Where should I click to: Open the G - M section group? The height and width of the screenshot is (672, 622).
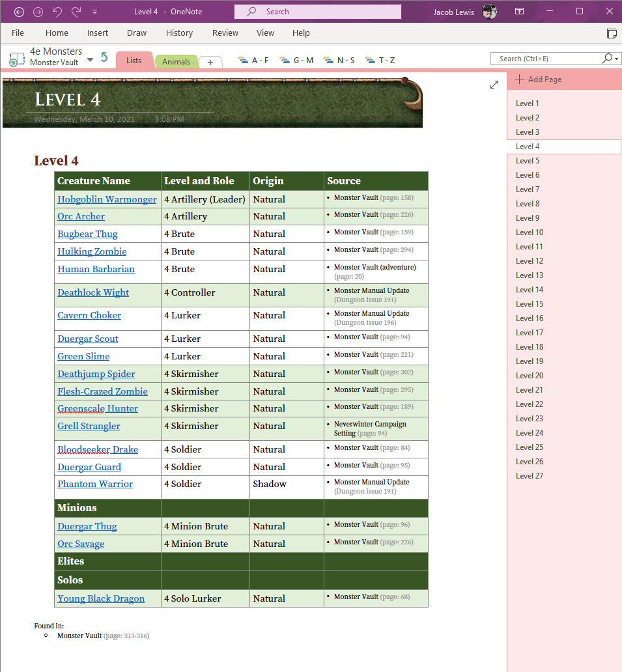296,61
